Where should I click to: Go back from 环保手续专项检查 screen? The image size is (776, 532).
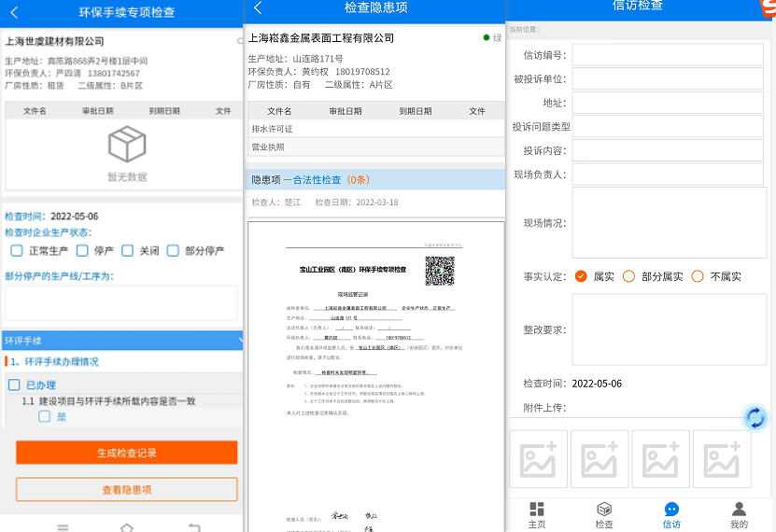click(14, 12)
